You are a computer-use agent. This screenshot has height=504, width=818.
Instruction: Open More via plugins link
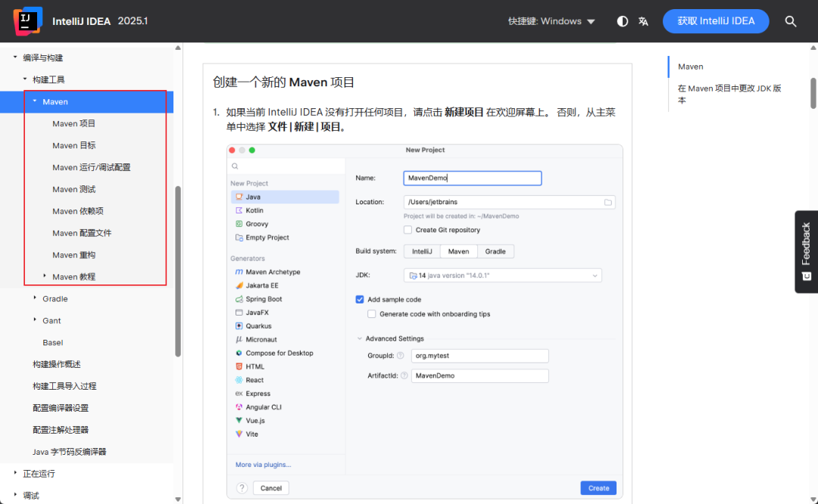(x=263, y=465)
